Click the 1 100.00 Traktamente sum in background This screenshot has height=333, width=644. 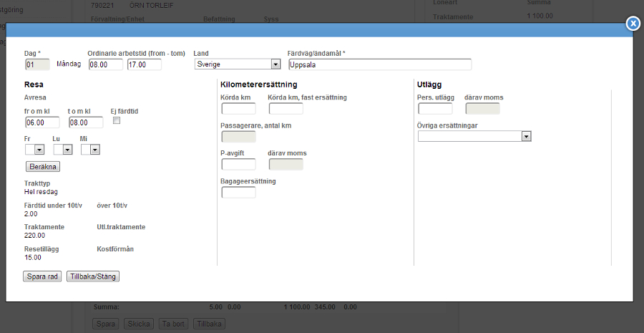[540, 16]
